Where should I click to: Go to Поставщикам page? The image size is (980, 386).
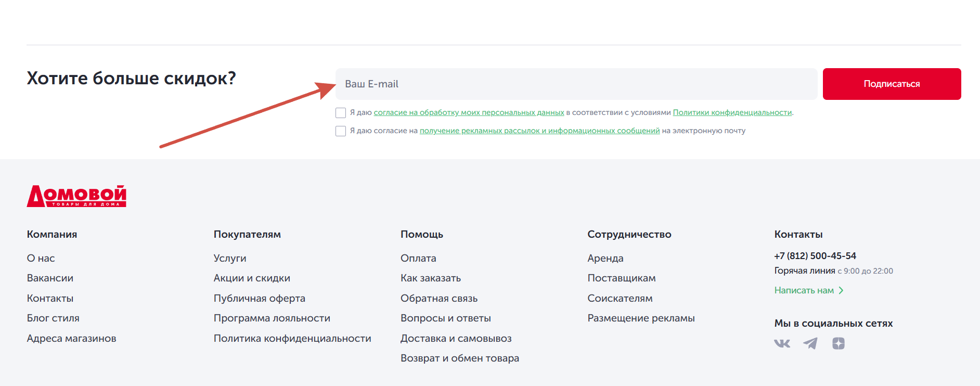click(622, 278)
